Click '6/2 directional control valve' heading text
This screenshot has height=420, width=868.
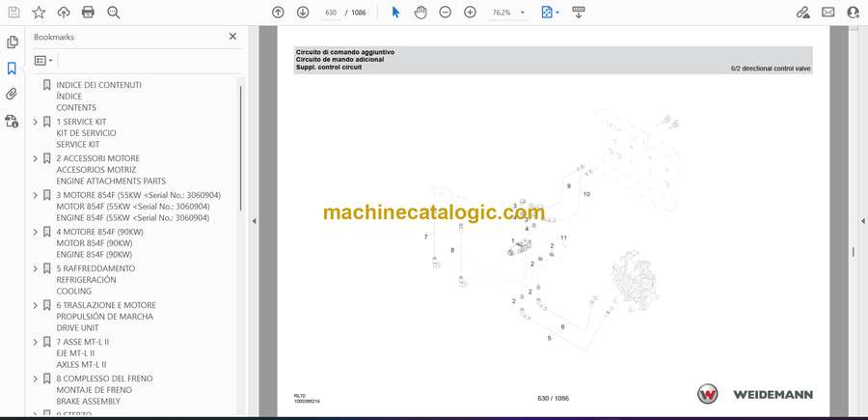(x=771, y=69)
